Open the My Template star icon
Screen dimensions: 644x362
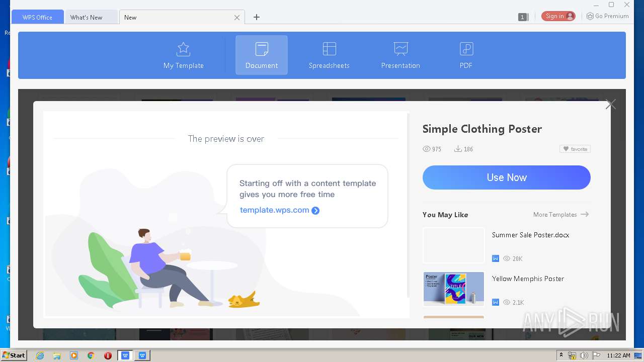pos(183,49)
